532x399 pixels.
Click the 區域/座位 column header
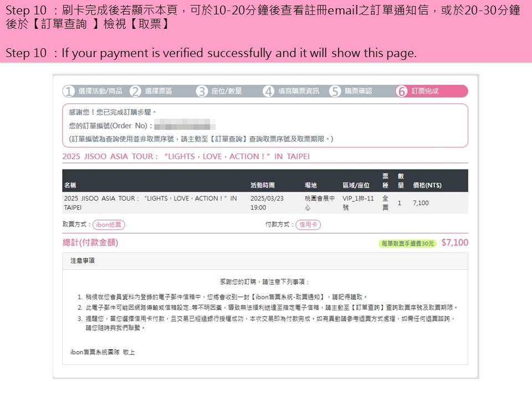click(356, 186)
